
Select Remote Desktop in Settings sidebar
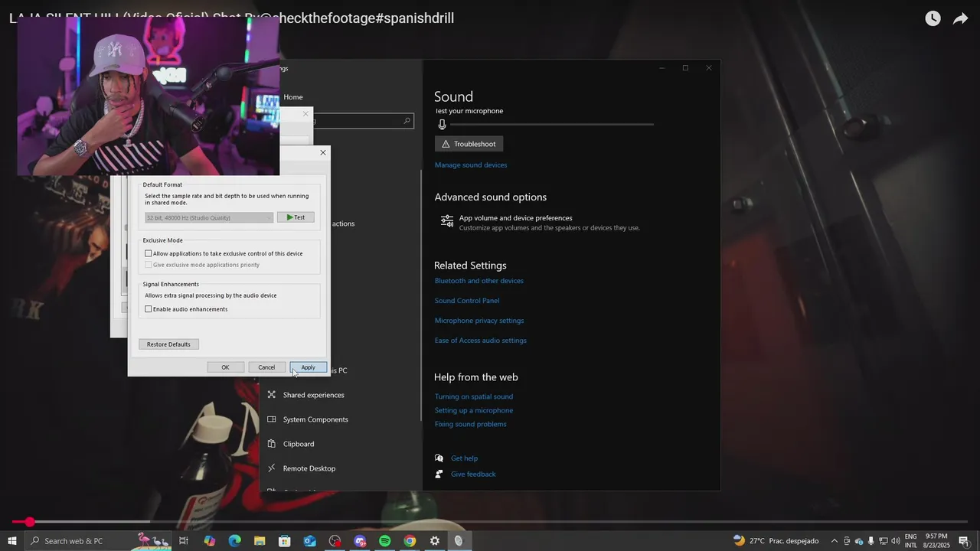pos(309,468)
